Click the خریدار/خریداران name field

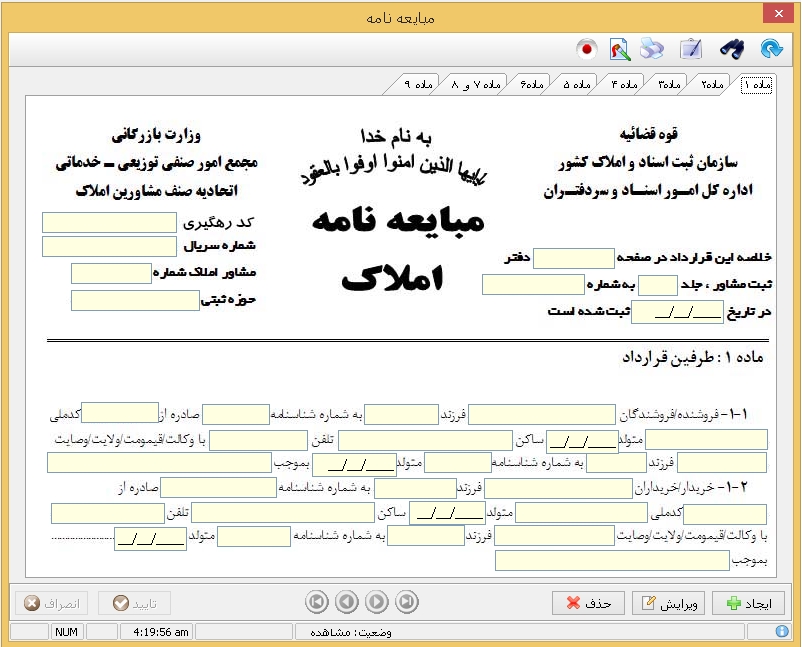[x=559, y=488]
